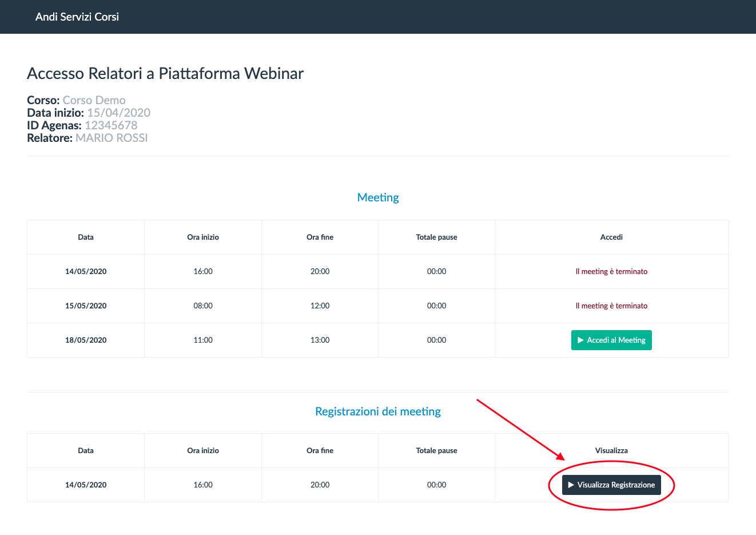Image resolution: width=756 pixels, height=535 pixels.
Task: Open the Visualizza Registrazione button label
Action: click(x=616, y=485)
